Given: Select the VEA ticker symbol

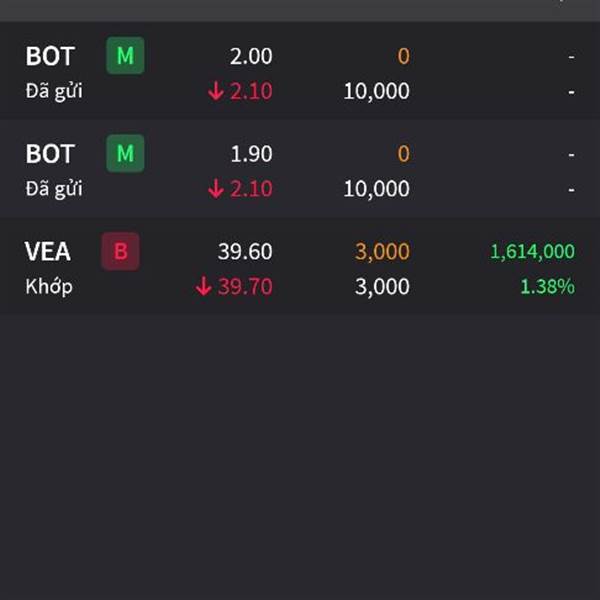Looking at the screenshot, I should 47,252.
